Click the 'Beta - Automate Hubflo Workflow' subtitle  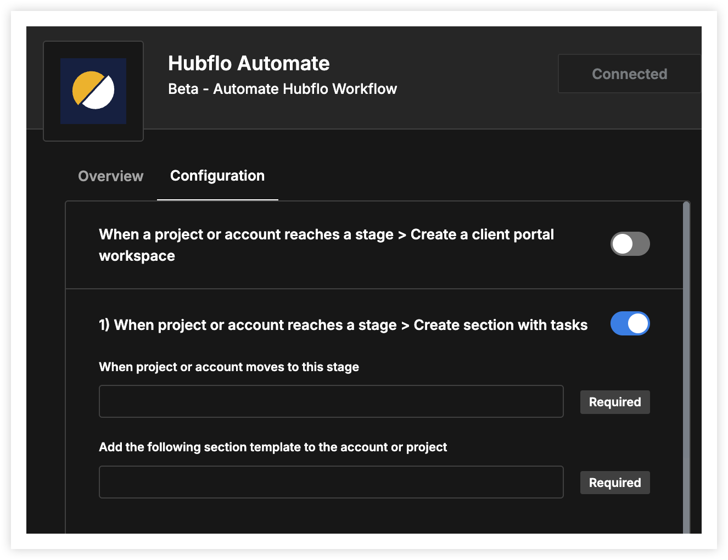tap(282, 89)
